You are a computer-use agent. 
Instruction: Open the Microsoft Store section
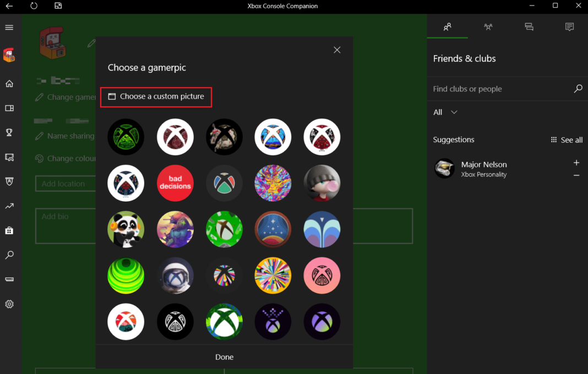(9, 230)
